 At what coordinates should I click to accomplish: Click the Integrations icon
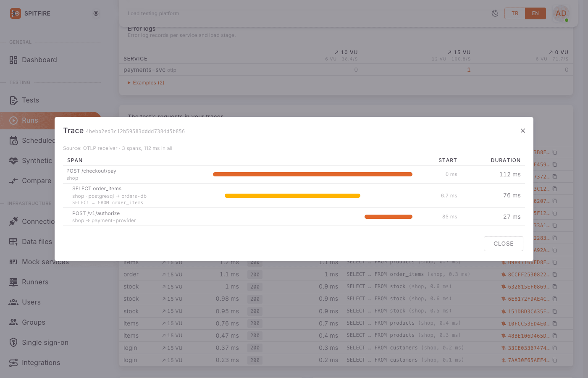coord(13,362)
